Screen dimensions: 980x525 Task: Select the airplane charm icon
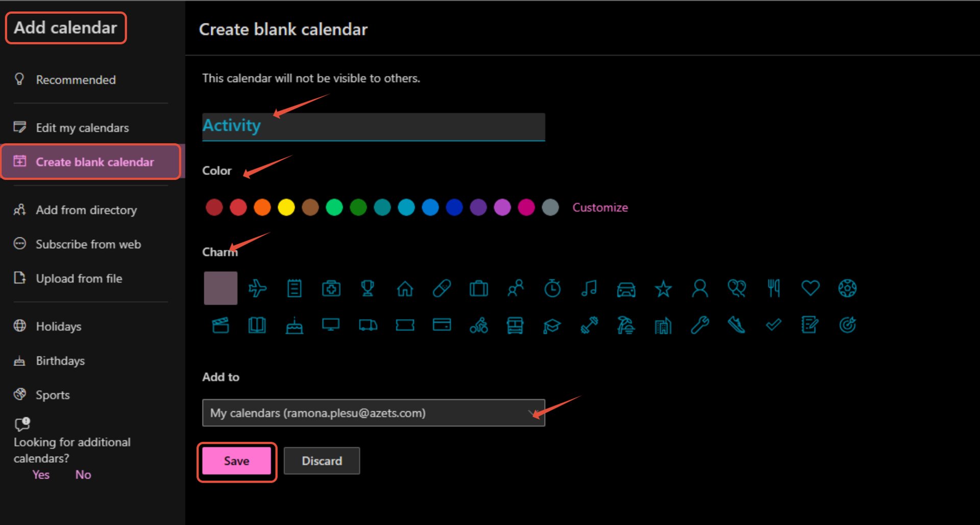point(257,288)
